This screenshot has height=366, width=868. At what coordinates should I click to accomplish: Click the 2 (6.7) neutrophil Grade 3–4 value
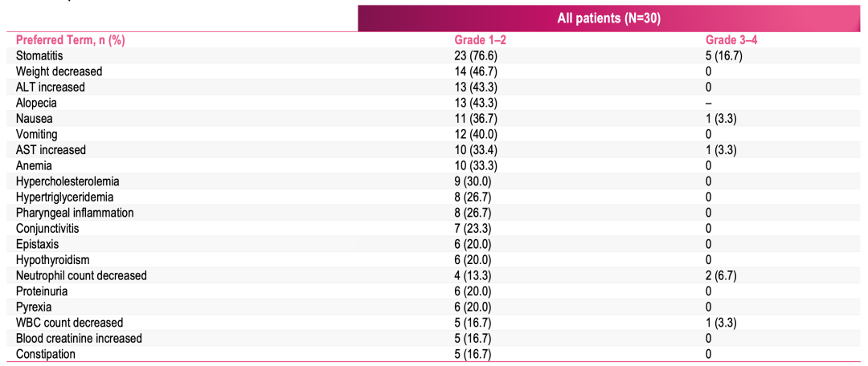[x=721, y=275]
